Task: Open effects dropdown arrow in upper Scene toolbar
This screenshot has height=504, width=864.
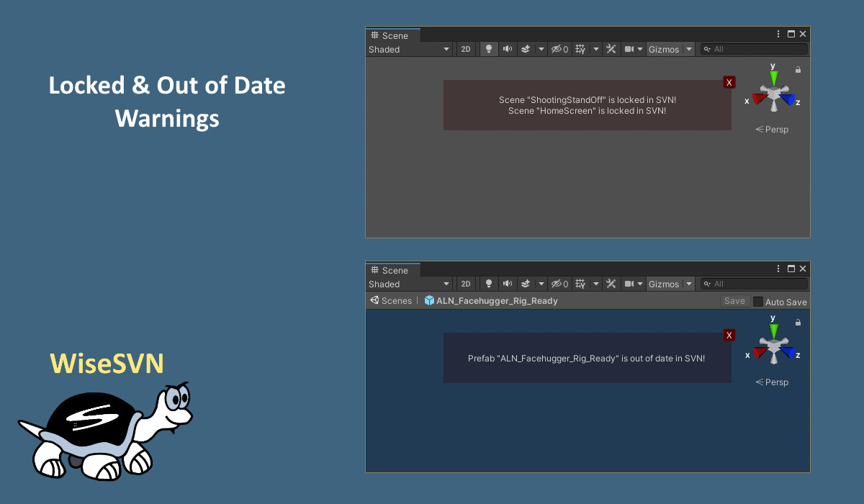Action: [541, 49]
